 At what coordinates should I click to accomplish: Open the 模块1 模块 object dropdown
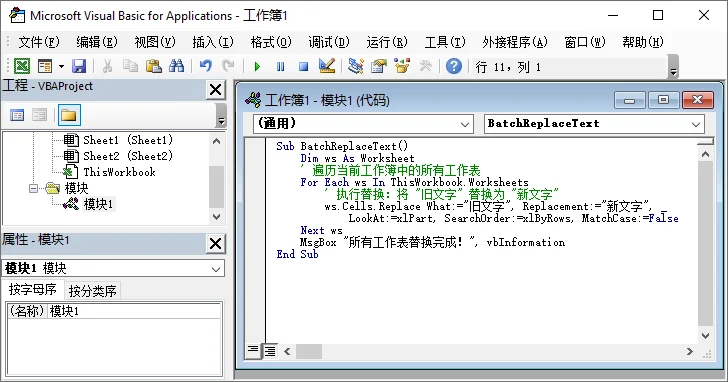(x=215, y=269)
